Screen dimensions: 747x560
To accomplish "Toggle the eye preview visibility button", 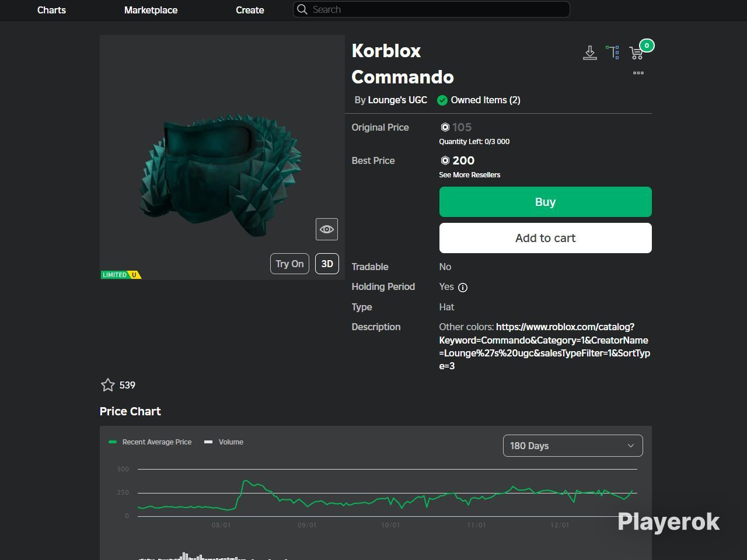I will (x=327, y=229).
